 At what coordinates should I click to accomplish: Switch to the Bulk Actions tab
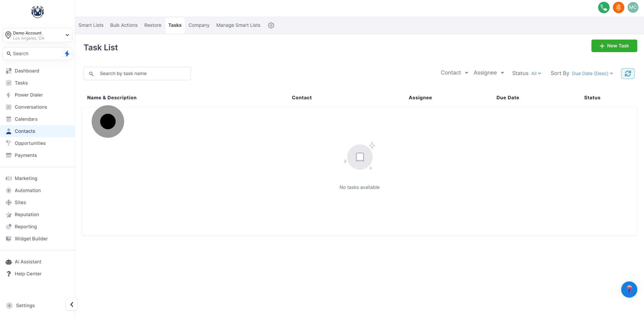[124, 25]
